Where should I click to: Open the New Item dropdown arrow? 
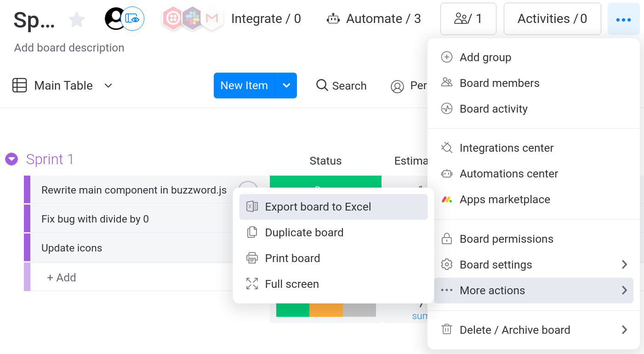tap(286, 86)
